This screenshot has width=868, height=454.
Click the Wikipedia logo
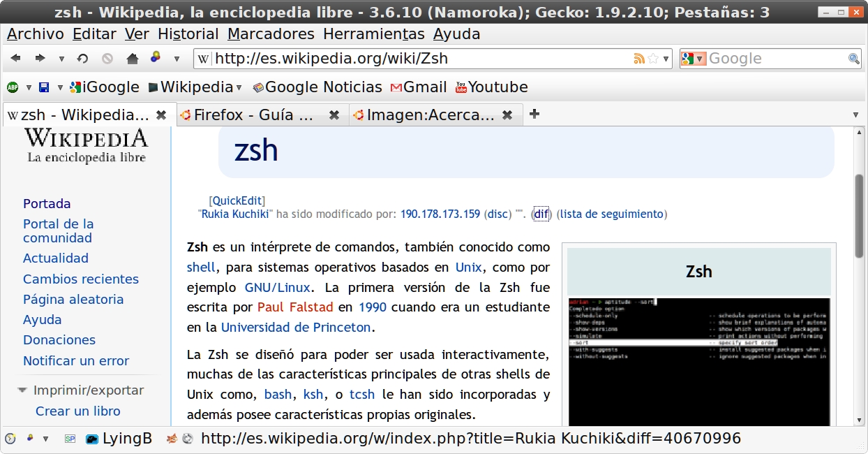(87, 145)
